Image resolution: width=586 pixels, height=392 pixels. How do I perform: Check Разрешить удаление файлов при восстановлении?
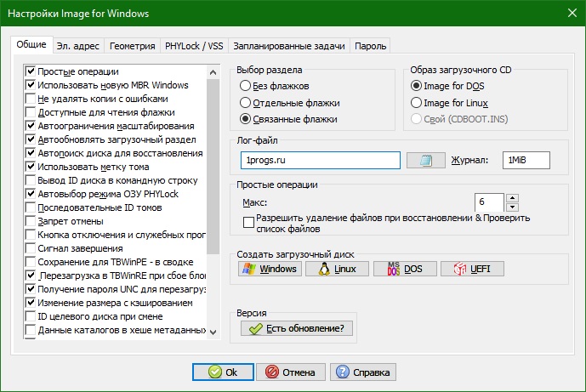pyautogui.click(x=248, y=222)
